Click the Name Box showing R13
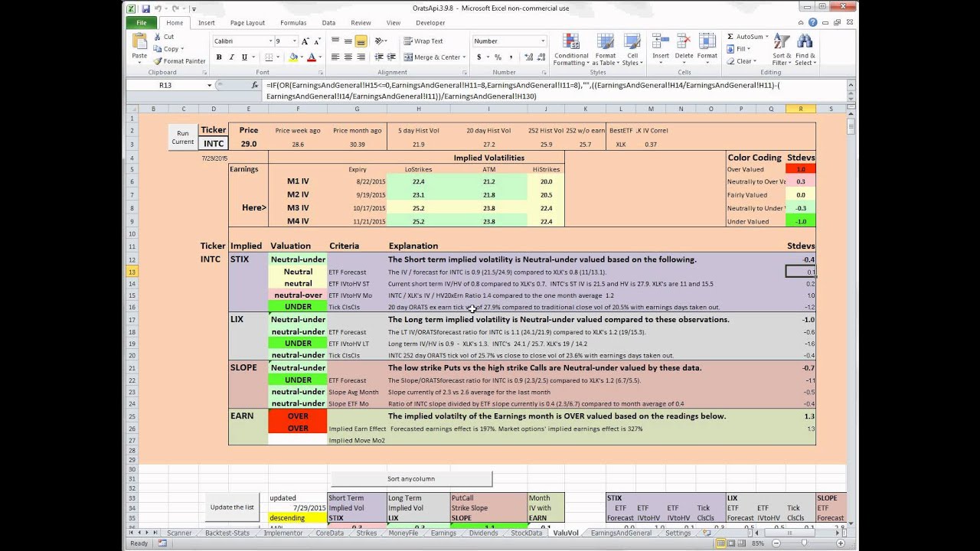 pos(165,86)
